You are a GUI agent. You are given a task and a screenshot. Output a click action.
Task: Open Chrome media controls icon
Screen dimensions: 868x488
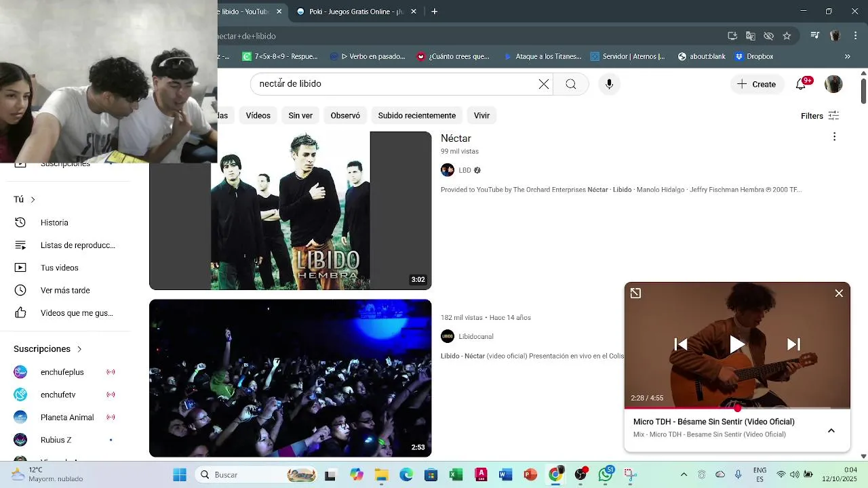[815, 36]
